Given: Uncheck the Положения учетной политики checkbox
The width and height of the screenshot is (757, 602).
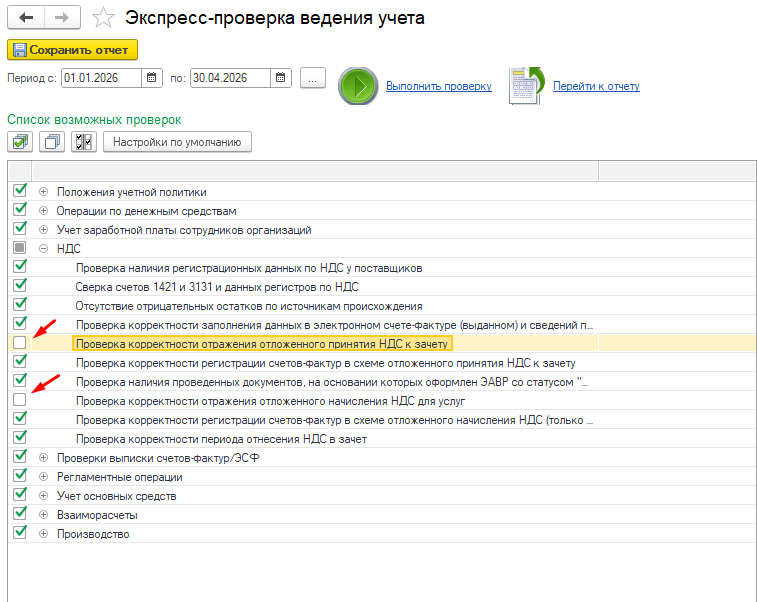Looking at the screenshot, I should pyautogui.click(x=20, y=191).
